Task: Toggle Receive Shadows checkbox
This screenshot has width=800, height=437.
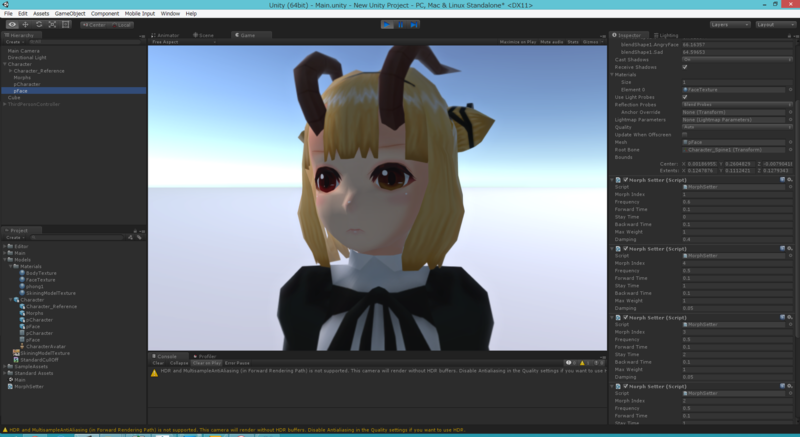Action: coord(685,67)
